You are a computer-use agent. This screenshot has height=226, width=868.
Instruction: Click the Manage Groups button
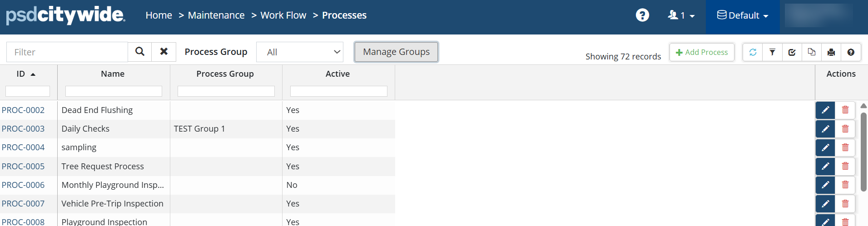pyautogui.click(x=396, y=52)
